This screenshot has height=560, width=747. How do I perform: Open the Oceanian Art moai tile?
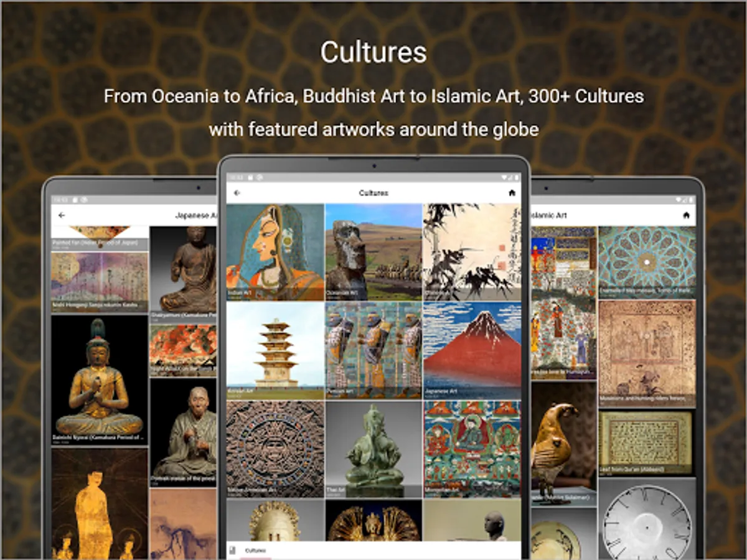[x=374, y=252]
